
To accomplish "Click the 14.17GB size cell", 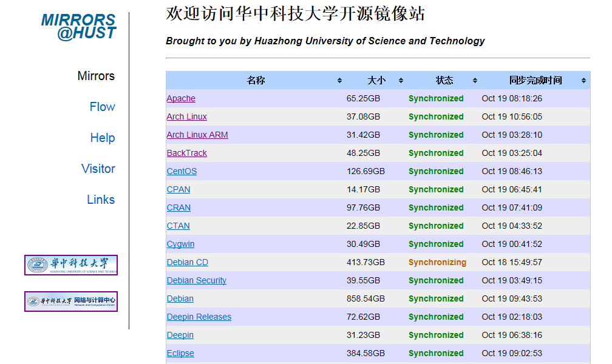I will click(x=363, y=190).
